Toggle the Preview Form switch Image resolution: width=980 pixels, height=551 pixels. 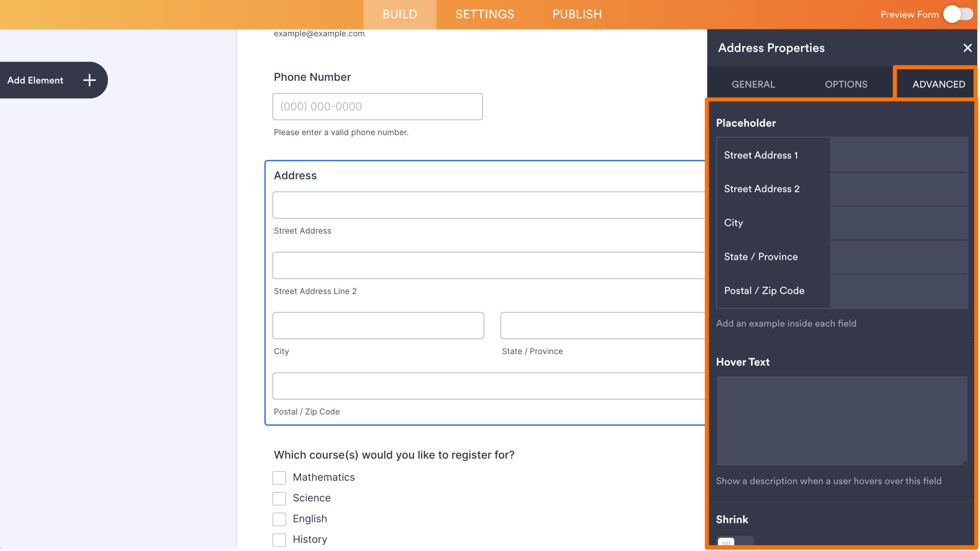(958, 14)
